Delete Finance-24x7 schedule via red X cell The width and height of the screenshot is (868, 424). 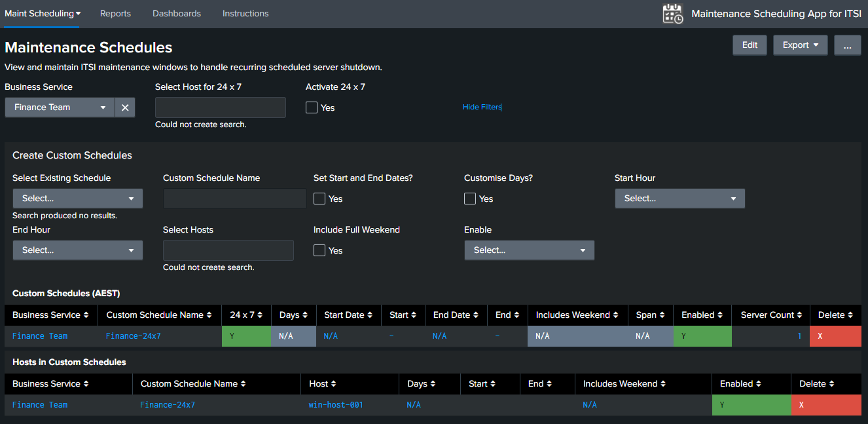point(836,336)
